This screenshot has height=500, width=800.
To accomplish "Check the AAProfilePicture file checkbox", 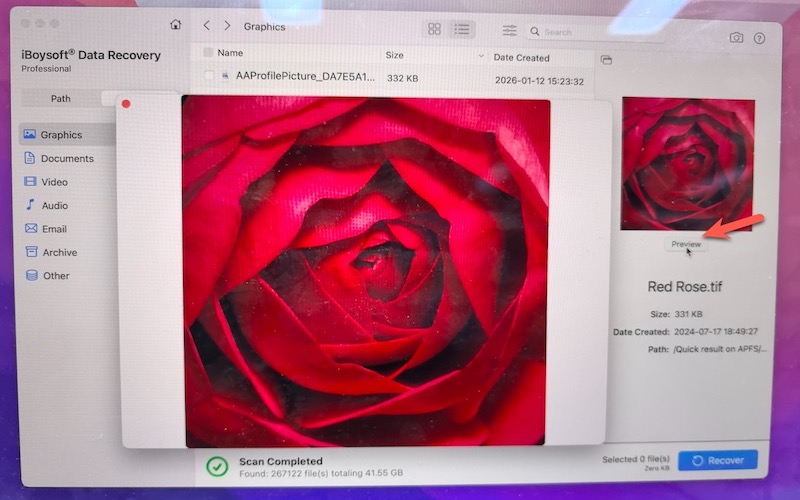I will click(209, 76).
